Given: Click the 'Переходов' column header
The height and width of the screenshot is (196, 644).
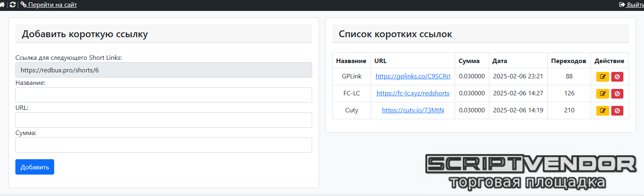Looking at the screenshot, I should tap(568, 61).
